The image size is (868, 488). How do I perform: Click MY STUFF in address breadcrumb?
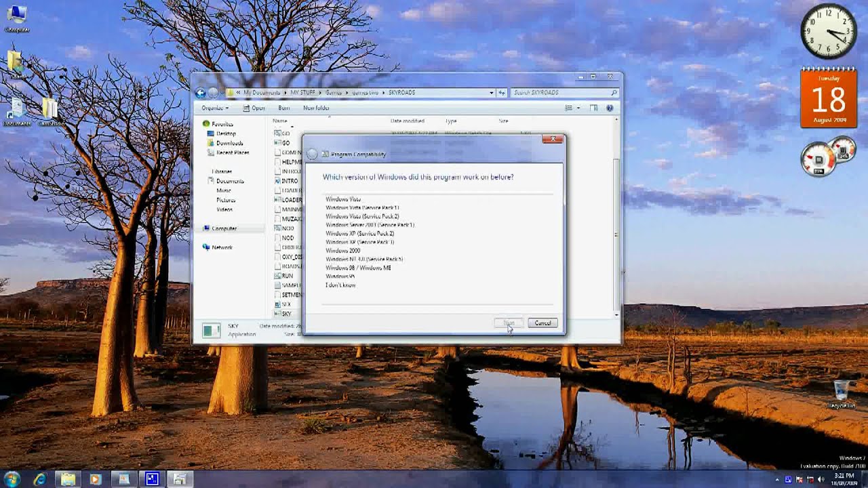pos(303,93)
